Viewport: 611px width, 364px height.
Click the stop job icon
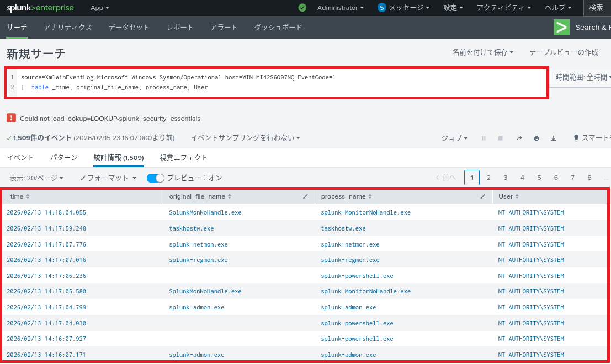500,138
